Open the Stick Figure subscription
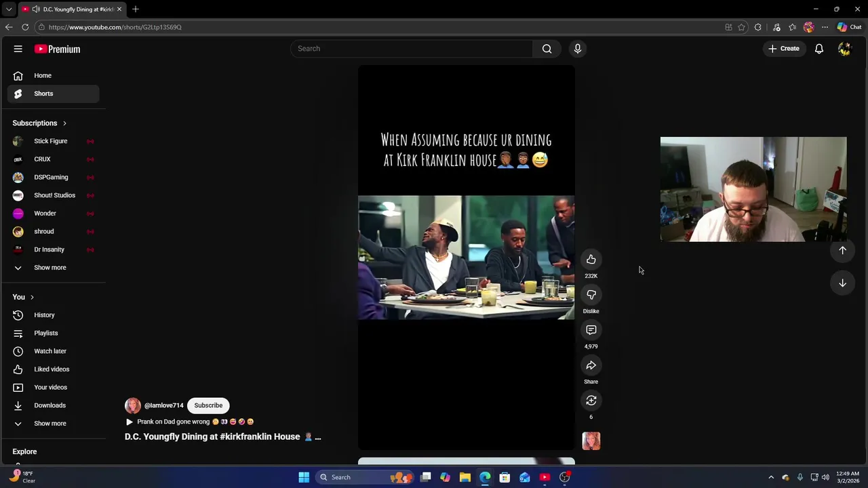 (x=53, y=141)
